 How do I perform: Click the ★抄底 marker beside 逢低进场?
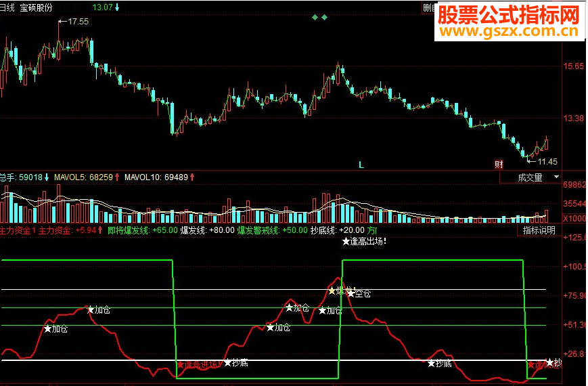click(236, 363)
